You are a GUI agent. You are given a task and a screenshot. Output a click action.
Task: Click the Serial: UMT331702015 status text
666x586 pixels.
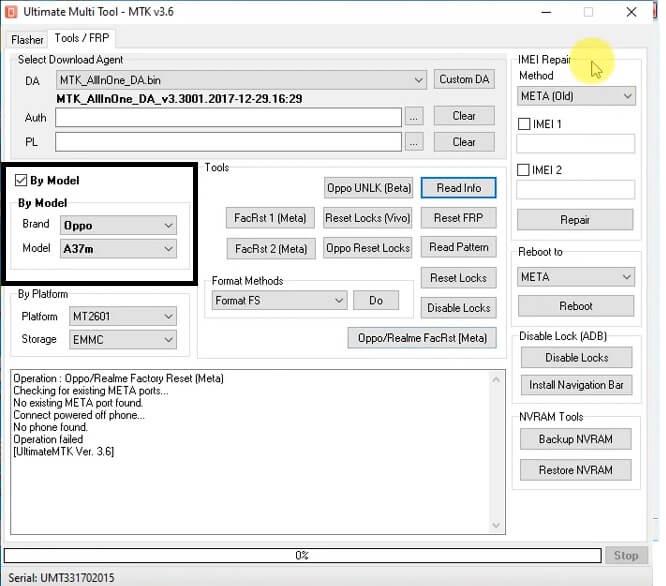pyautogui.click(x=61, y=578)
